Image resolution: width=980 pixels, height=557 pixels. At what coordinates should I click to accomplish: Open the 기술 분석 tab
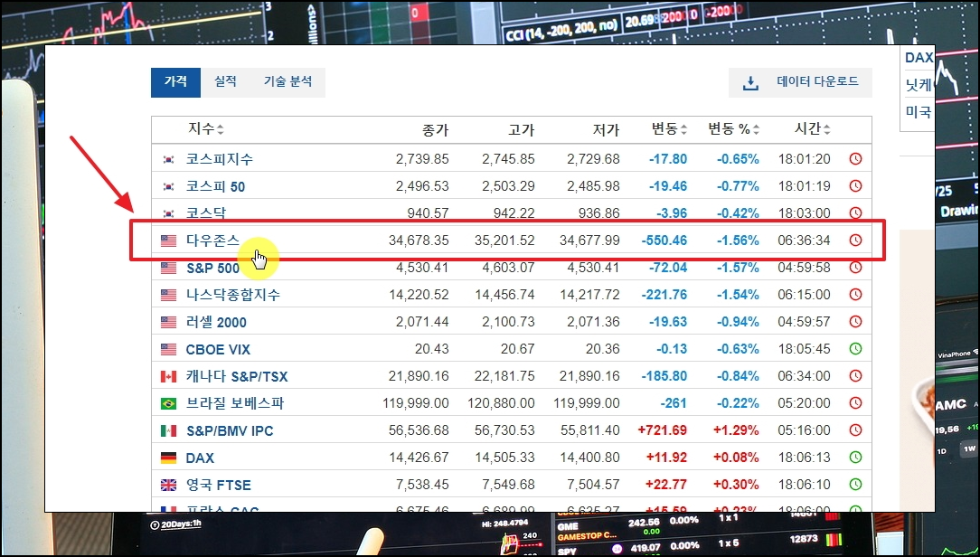(x=287, y=82)
